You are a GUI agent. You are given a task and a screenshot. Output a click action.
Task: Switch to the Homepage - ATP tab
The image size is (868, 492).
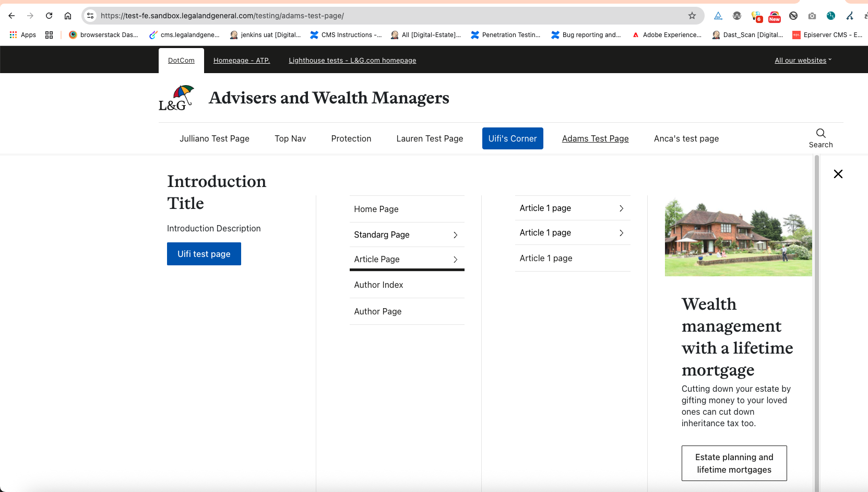[x=241, y=61]
